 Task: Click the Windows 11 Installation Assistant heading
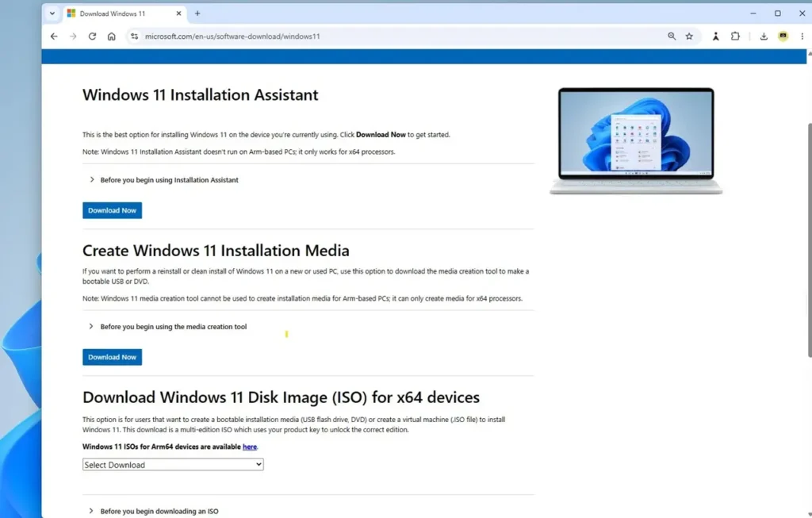[201, 94]
